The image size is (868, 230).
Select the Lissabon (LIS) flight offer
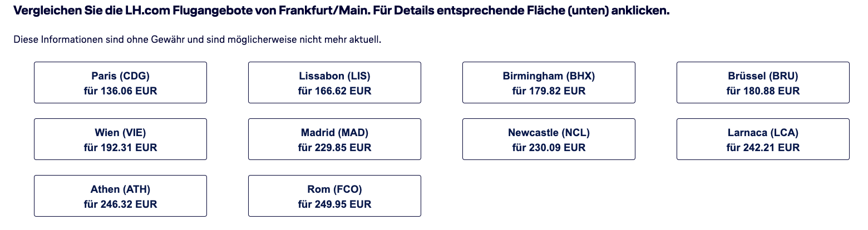[x=334, y=82]
